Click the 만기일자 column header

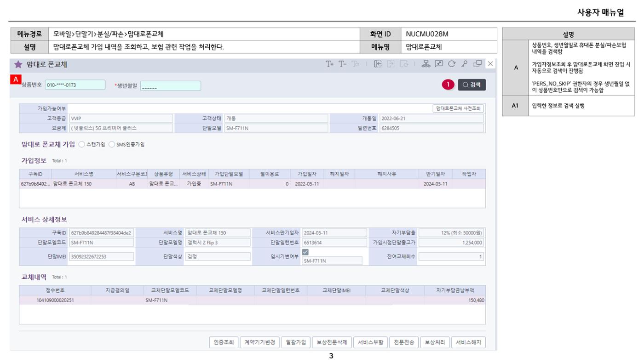click(435, 174)
